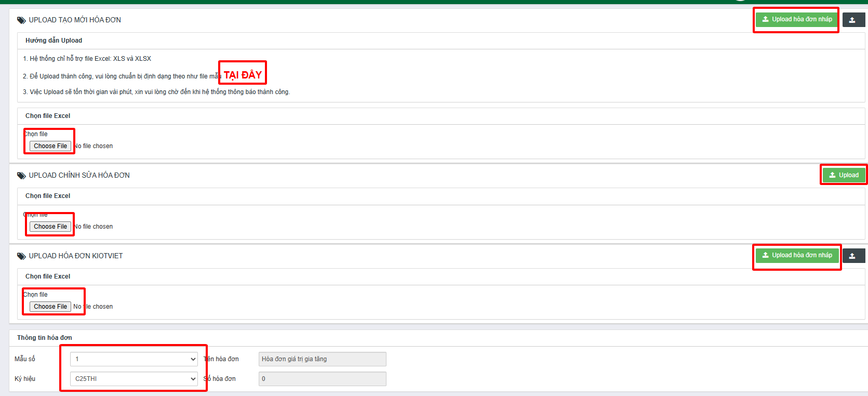Open the TẠI ĐÂY sample file link
This screenshot has height=396, width=868.
(x=243, y=75)
